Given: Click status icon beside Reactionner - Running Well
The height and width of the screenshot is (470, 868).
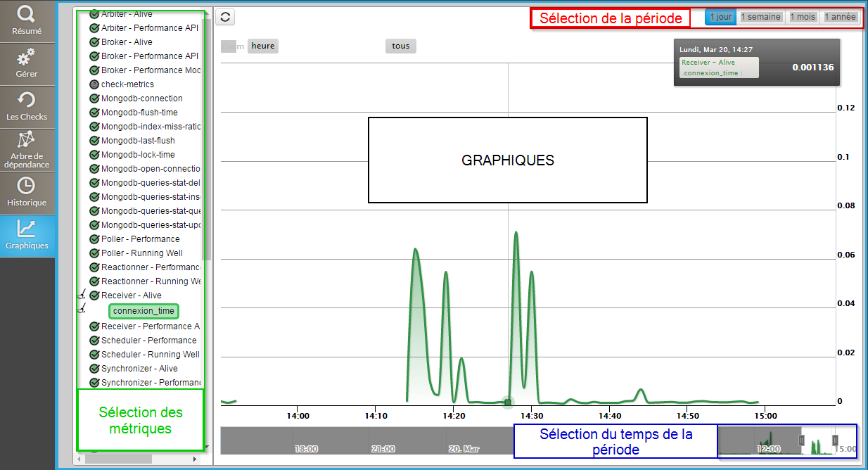Looking at the screenshot, I should click(94, 281).
